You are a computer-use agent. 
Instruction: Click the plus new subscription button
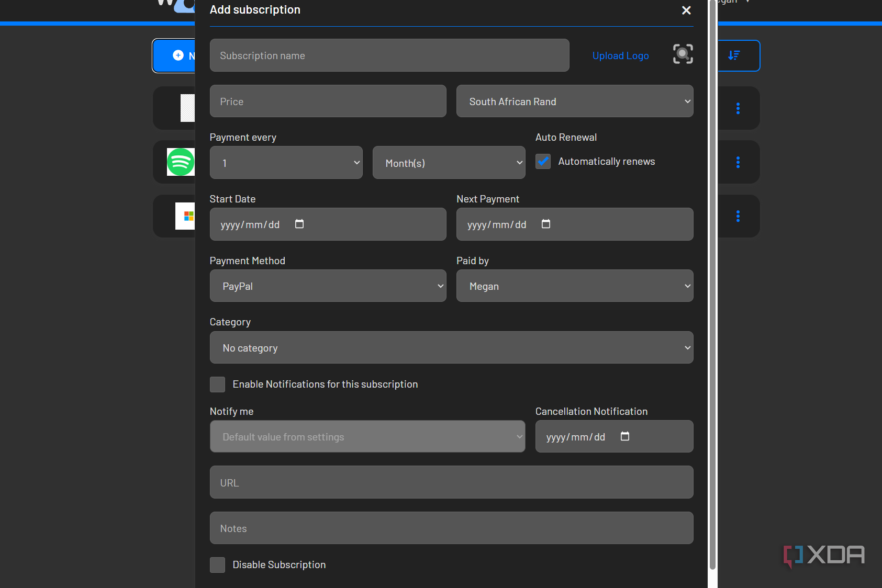click(x=174, y=55)
